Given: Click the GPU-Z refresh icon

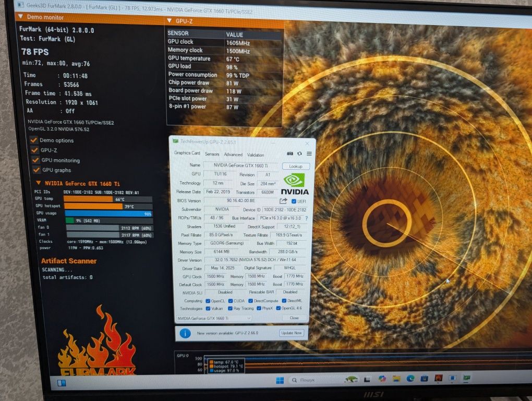Looking at the screenshot, I should click(x=299, y=154).
